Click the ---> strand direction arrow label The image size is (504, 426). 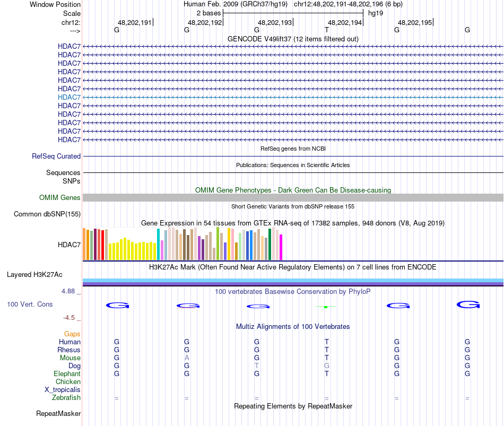(x=75, y=31)
